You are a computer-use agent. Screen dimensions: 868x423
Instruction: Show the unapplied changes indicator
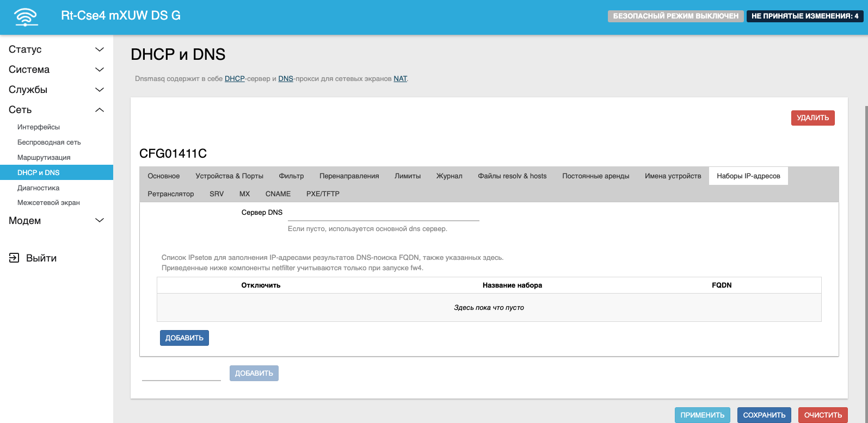coord(804,16)
